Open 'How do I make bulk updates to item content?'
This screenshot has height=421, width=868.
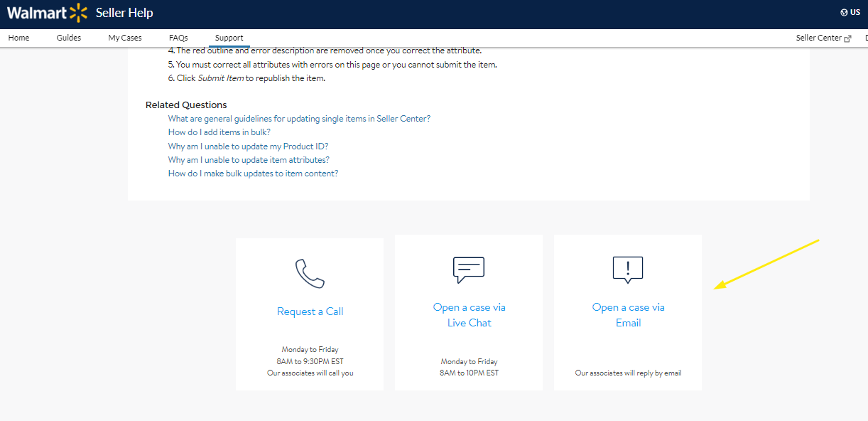(253, 174)
